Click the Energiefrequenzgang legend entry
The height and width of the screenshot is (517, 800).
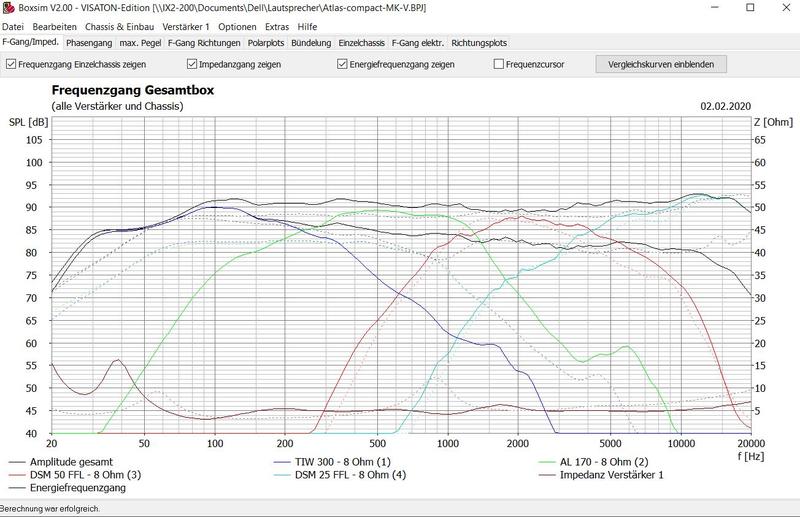tap(67, 488)
